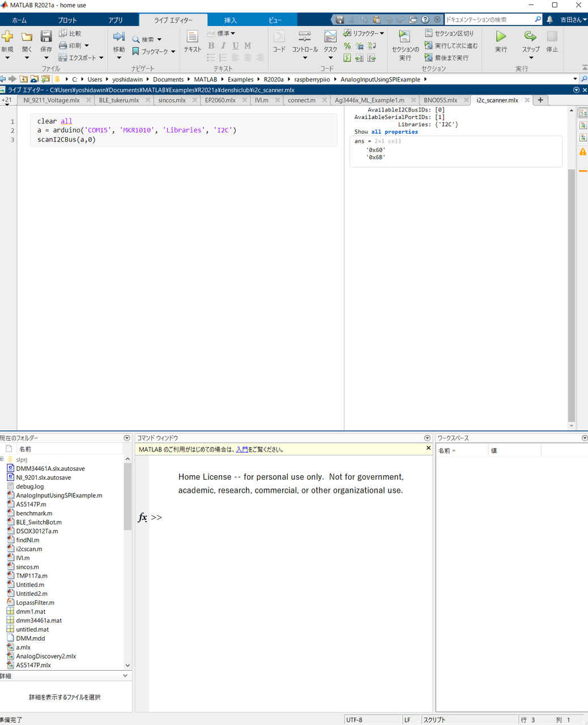This screenshot has width=588, height=725.
Task: Open the BNO055.mlx editor tab
Action: click(x=440, y=100)
